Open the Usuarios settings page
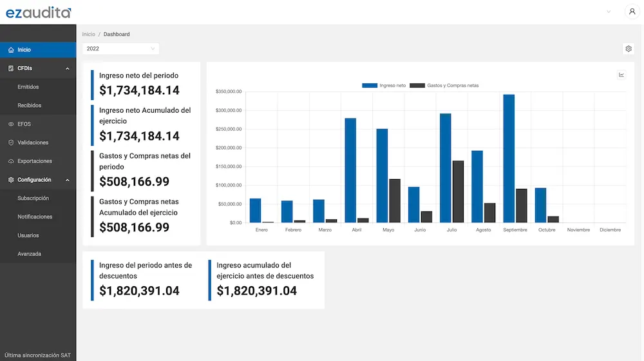The height and width of the screenshot is (361, 644). (28, 235)
